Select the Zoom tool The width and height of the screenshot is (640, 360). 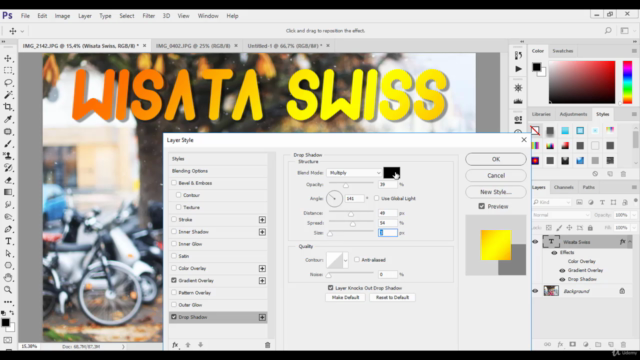point(8,290)
